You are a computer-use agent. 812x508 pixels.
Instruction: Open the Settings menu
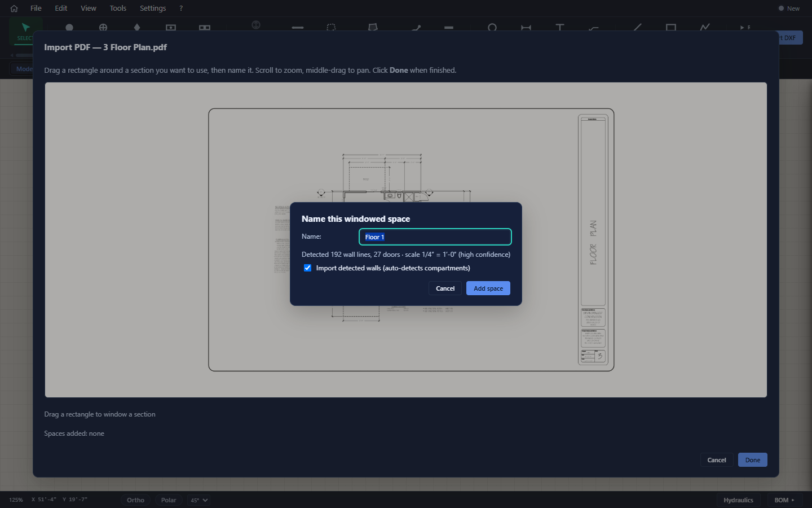tap(153, 8)
